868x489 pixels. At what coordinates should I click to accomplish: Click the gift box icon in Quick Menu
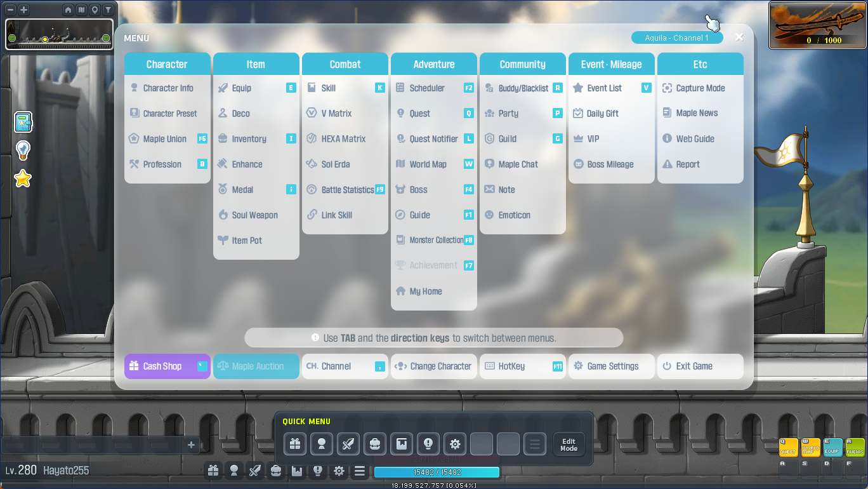coord(295,444)
